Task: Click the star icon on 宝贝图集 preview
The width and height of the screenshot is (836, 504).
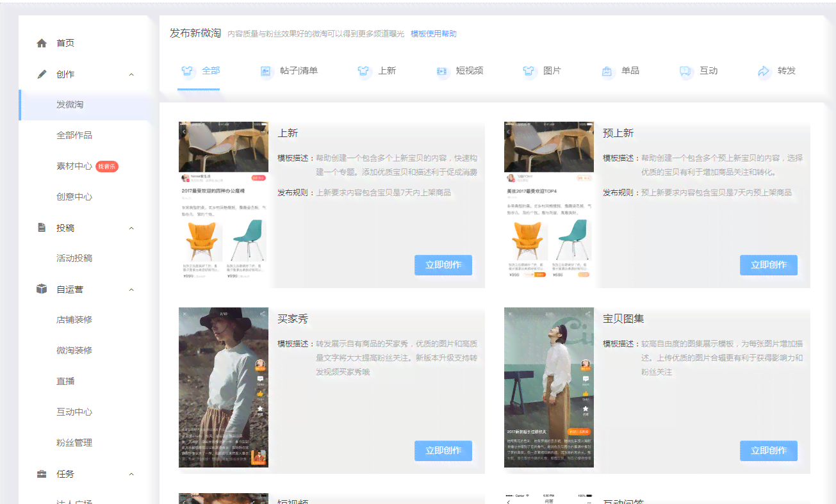Action: point(586,408)
